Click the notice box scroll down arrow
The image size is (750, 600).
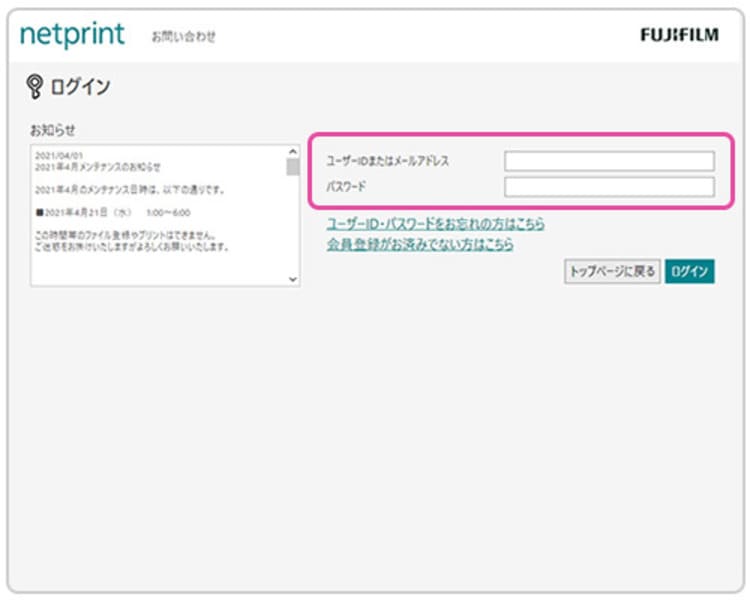coord(293,279)
